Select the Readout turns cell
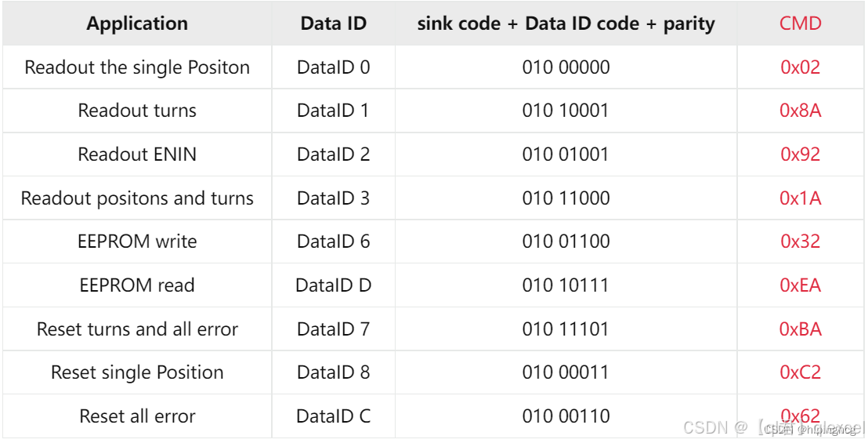Screen dimensions: 868x443 pyautogui.click(x=137, y=111)
